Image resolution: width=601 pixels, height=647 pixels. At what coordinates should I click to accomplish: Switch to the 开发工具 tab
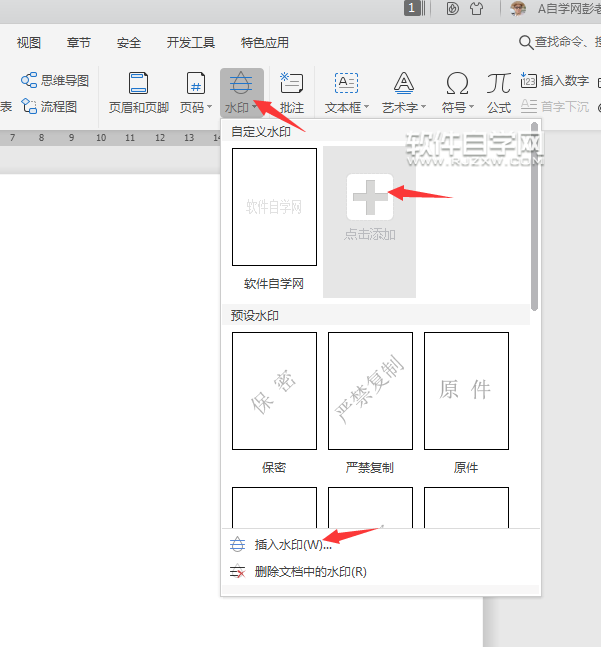191,43
